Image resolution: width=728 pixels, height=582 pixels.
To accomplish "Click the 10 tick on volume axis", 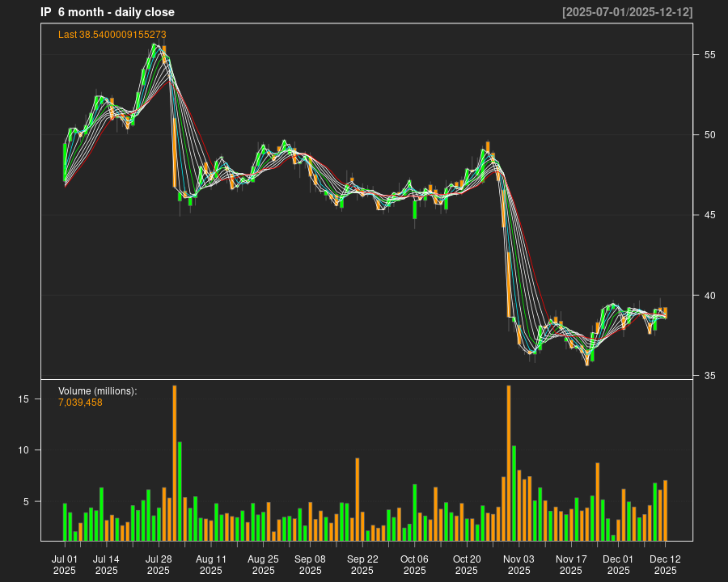I will click(x=23, y=450).
